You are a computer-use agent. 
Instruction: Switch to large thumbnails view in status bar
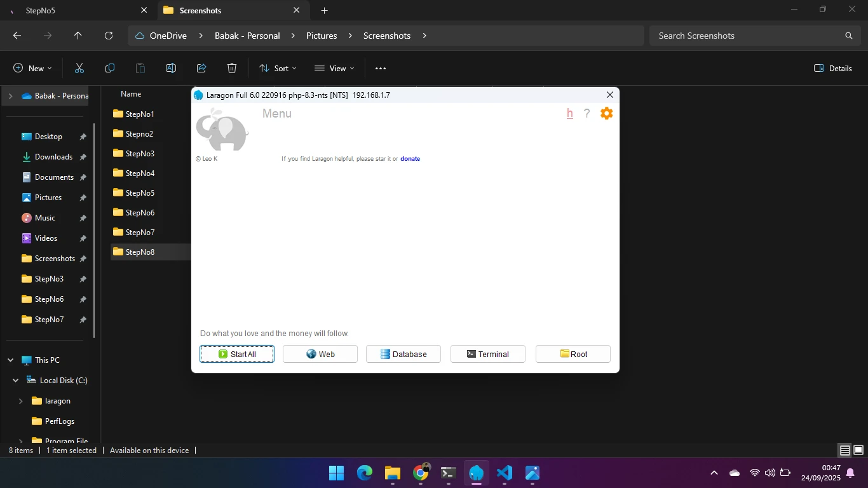[858, 451]
